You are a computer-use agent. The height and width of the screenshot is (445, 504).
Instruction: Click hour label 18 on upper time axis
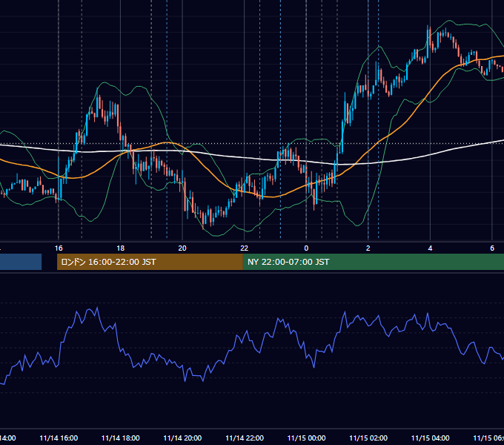(120, 248)
